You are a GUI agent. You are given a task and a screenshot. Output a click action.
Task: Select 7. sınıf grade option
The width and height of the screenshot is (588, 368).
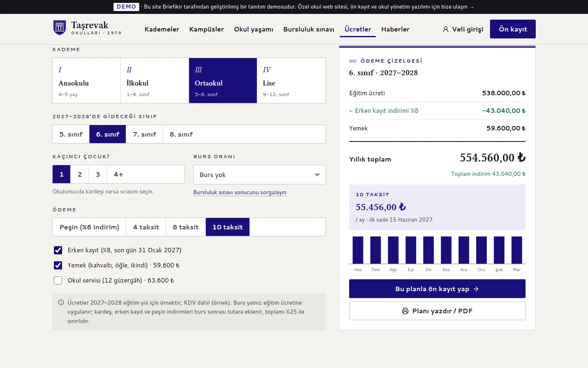(x=145, y=134)
